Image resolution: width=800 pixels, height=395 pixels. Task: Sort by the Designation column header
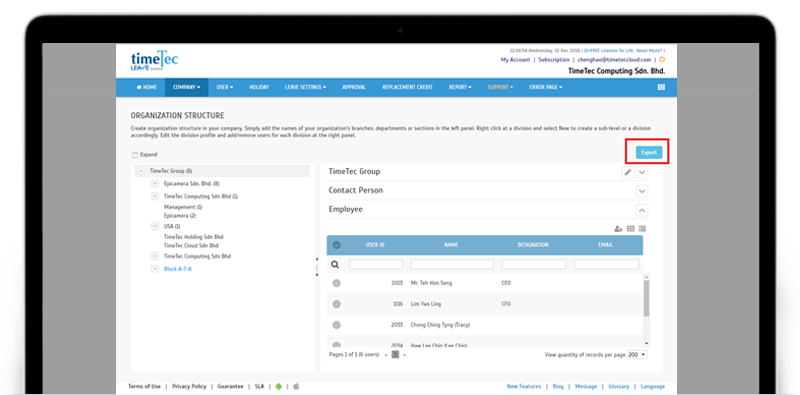(533, 245)
